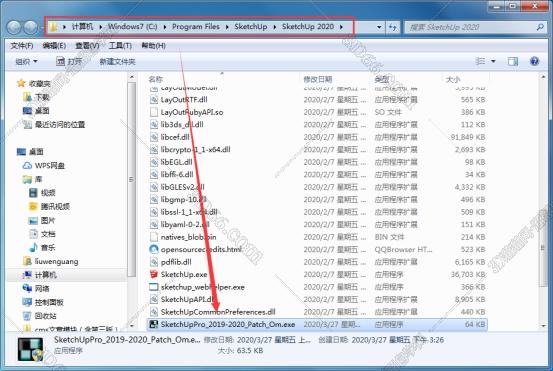553x371 pixels.
Task: Click details pane patch file thumbnail
Action: (x=31, y=349)
